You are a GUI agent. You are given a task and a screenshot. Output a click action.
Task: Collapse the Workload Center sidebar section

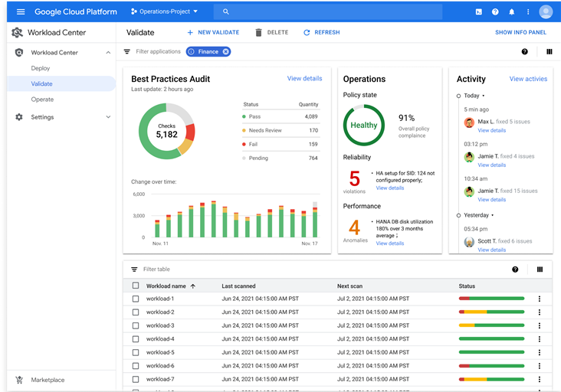(108, 53)
